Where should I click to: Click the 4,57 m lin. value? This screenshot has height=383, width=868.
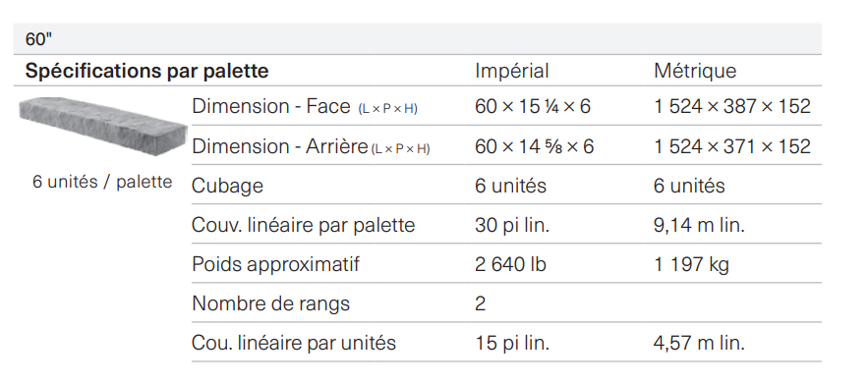(699, 343)
